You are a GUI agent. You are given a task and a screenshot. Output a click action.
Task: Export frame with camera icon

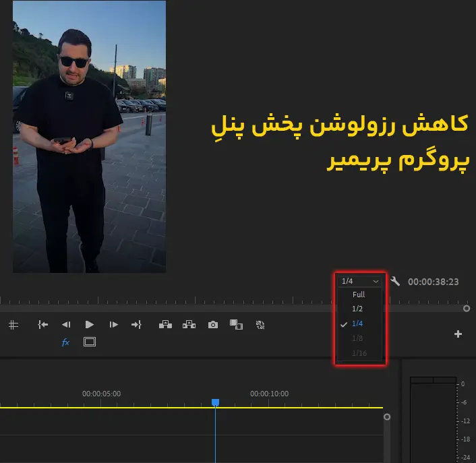coord(213,325)
